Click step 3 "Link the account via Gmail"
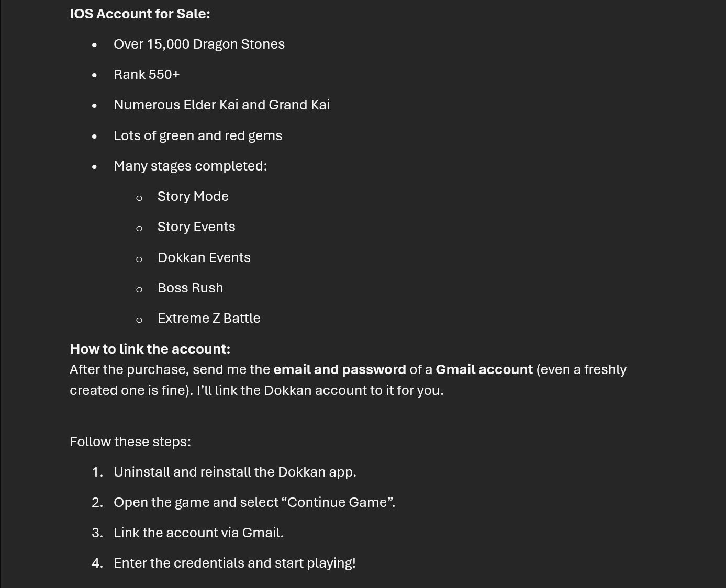 (198, 533)
